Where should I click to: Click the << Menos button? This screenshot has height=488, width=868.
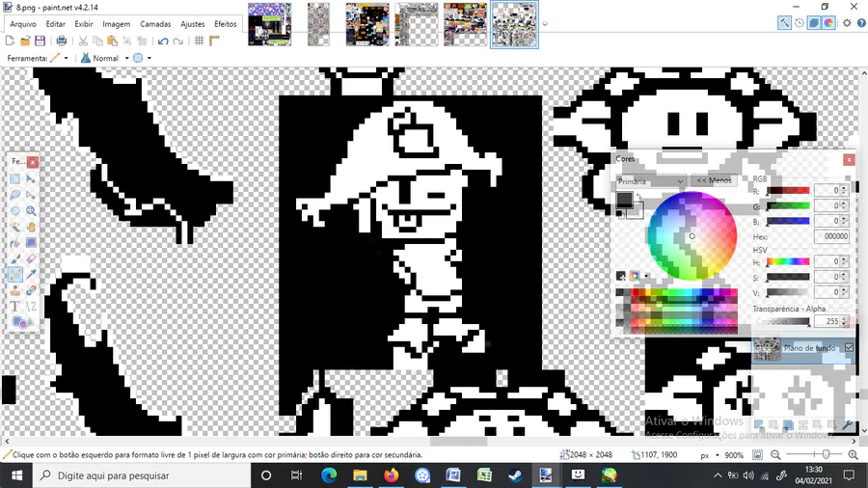714,180
